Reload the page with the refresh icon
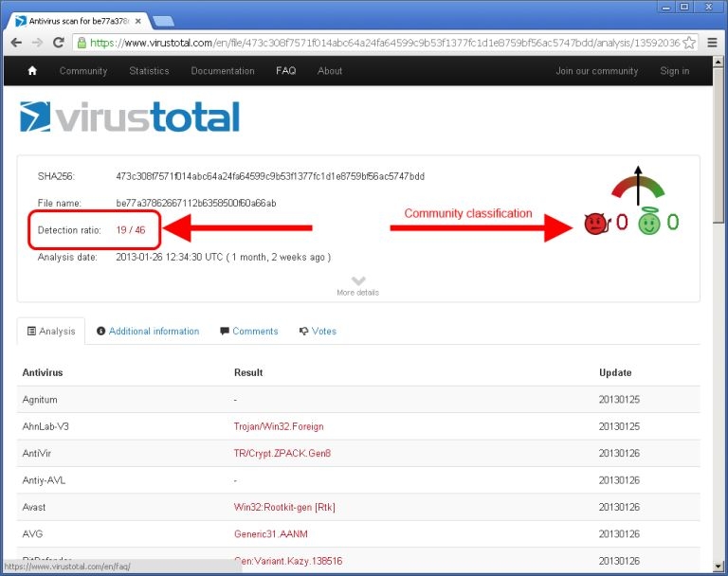This screenshot has height=576, width=728. coord(59,43)
